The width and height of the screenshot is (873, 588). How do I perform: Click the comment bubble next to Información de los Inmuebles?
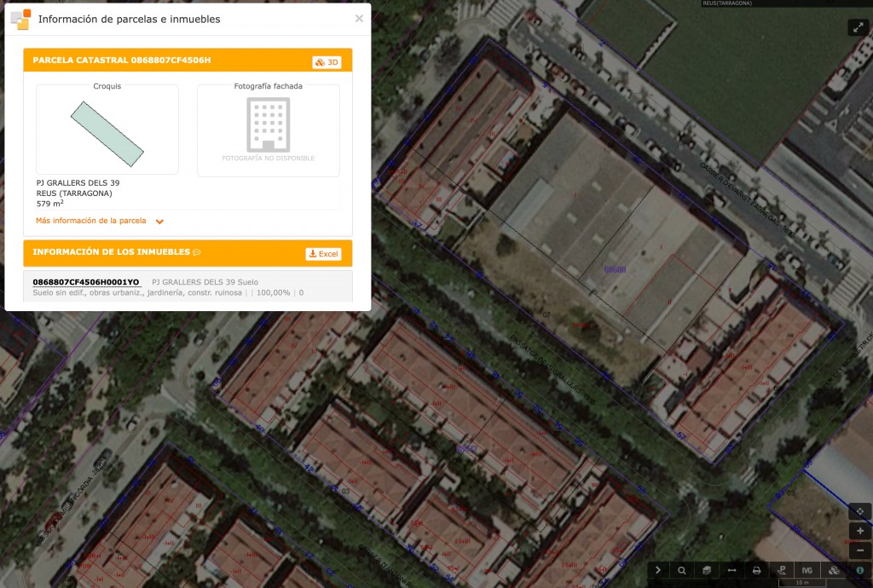(197, 252)
